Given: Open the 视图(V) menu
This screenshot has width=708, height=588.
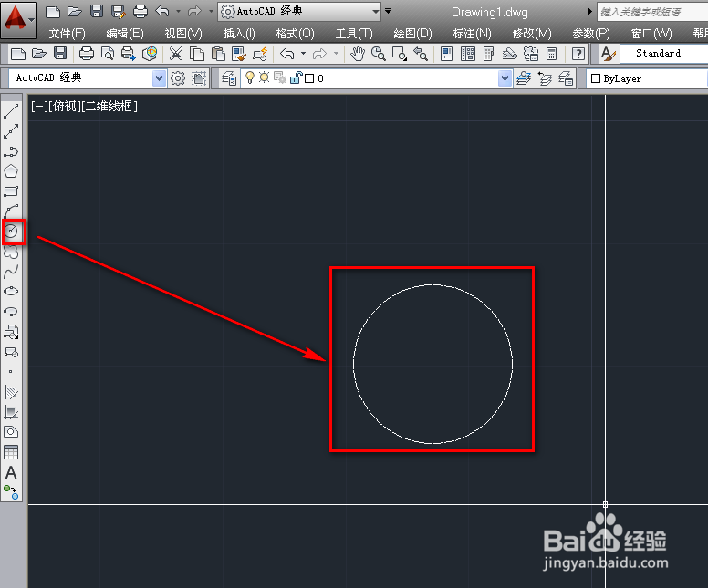Looking at the screenshot, I should pos(183,34).
